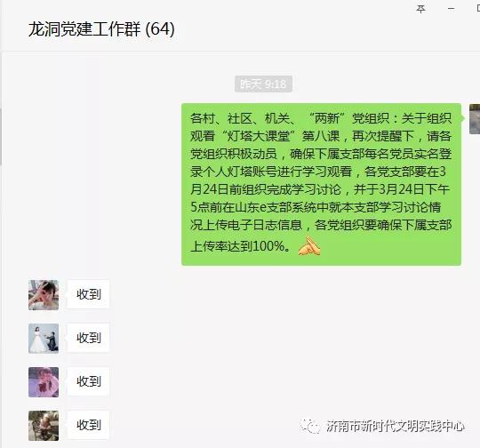Click the 济南市新时代文明实践中心 watermark text
Image resolution: width=480 pixels, height=448 pixels.
click(396, 426)
